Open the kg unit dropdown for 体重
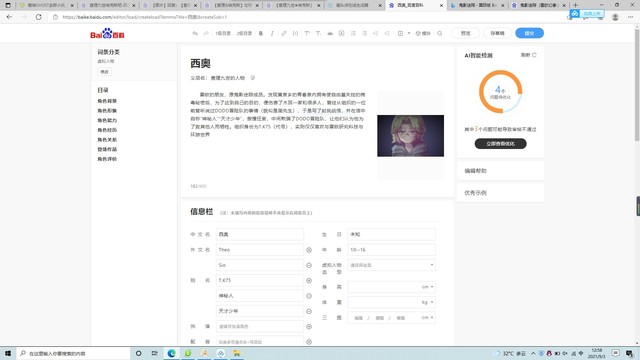The height and width of the screenshot is (360, 640). click(427, 302)
